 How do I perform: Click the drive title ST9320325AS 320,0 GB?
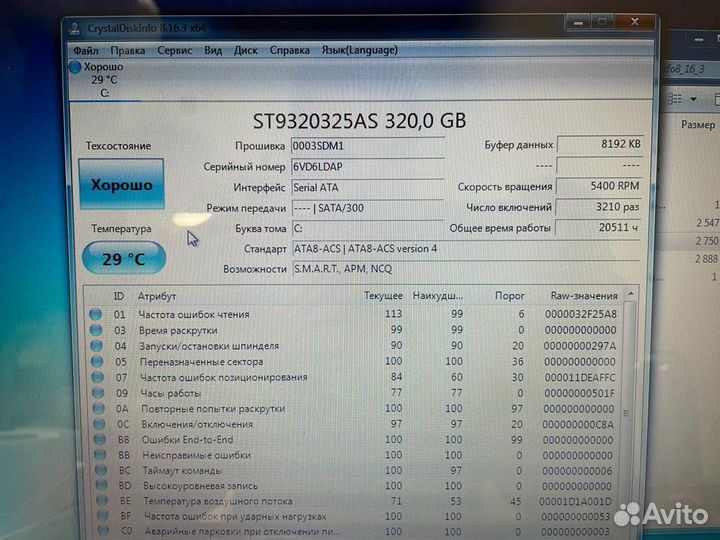pyautogui.click(x=360, y=121)
